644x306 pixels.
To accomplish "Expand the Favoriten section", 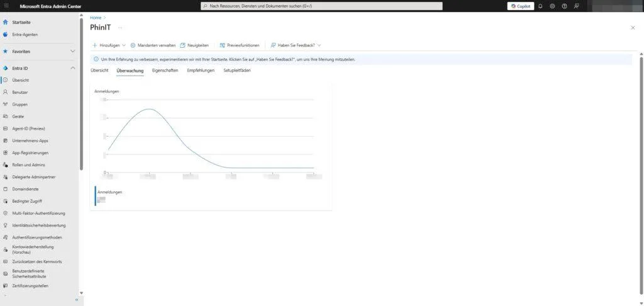I will click(72, 51).
